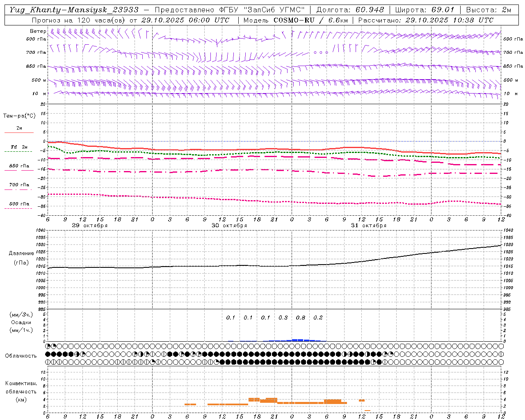Click the station title Yug_Khanty-Mansiysk_23933
525x420 pixels.
coord(74,10)
